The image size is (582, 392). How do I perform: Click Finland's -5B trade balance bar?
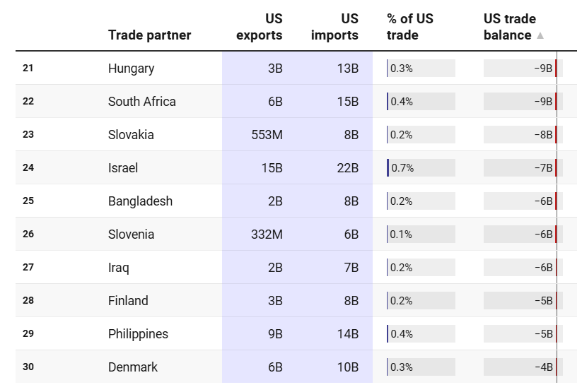(521, 301)
